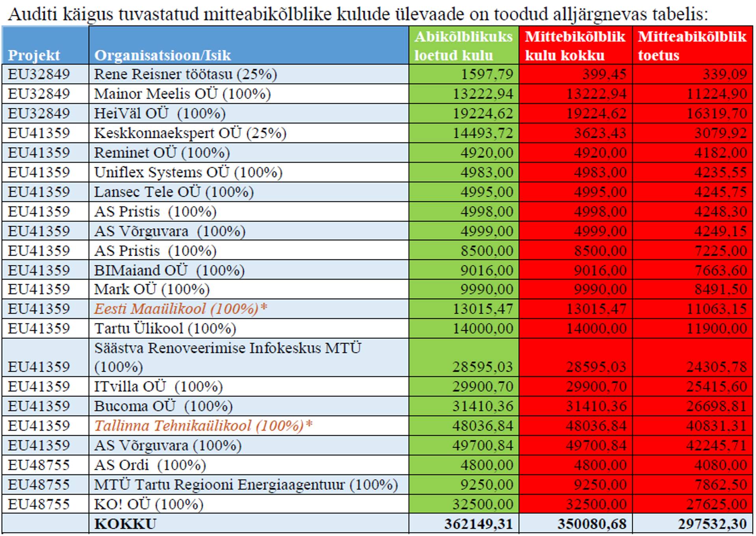Click the Rene Reisner töötasu (25%) cell
This screenshot has width=756, height=536.
point(185,74)
